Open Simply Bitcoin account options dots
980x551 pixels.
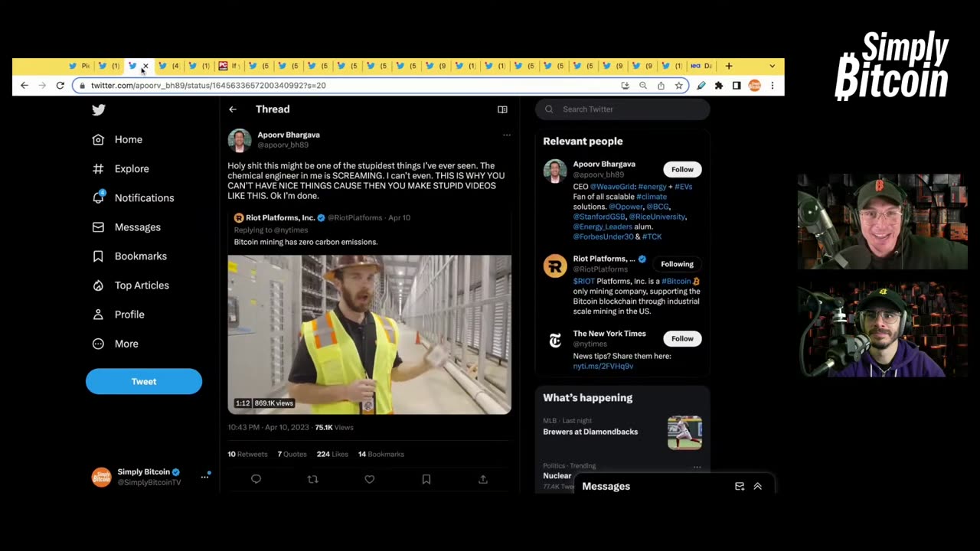click(204, 477)
